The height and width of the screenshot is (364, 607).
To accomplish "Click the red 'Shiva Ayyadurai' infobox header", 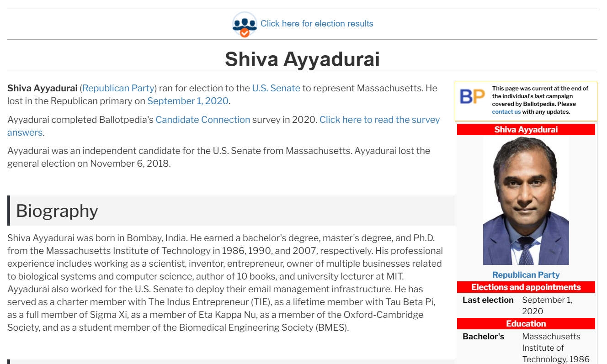I will click(526, 130).
